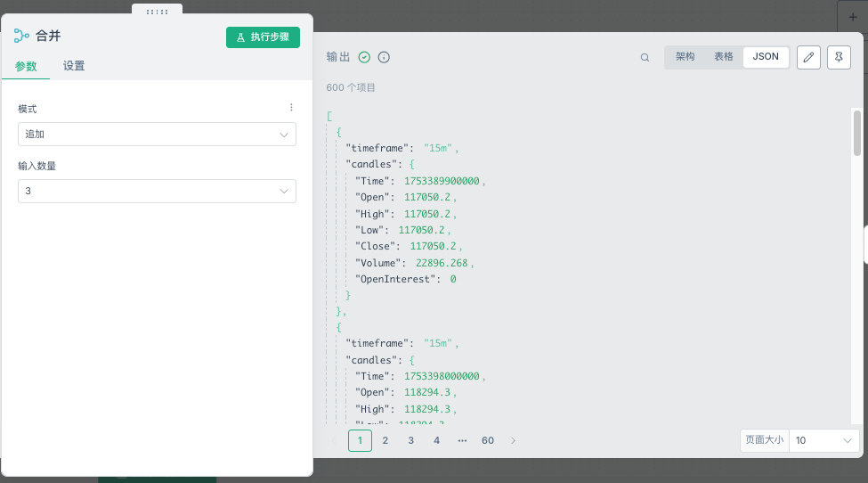
Task: Open search in the output panel
Action: (x=645, y=58)
